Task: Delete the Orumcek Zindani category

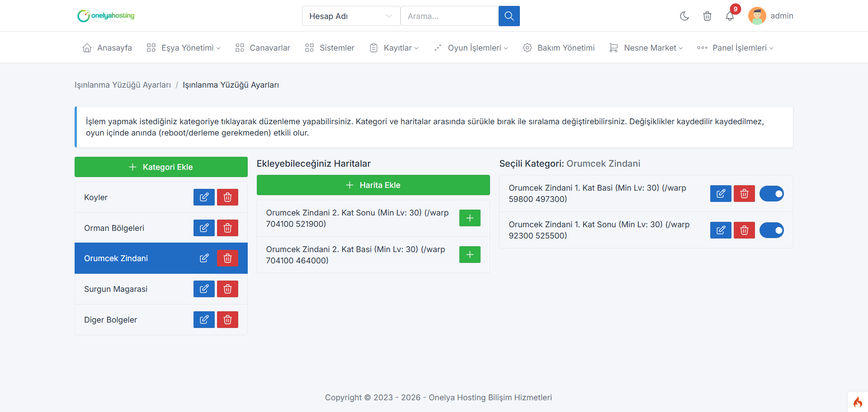Action: pos(227,258)
